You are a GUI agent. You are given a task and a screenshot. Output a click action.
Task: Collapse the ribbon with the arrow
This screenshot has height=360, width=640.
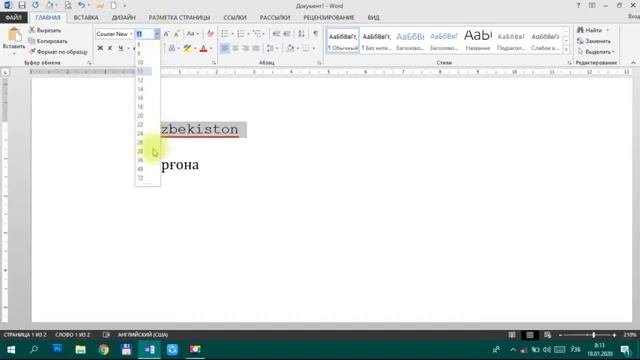point(633,62)
